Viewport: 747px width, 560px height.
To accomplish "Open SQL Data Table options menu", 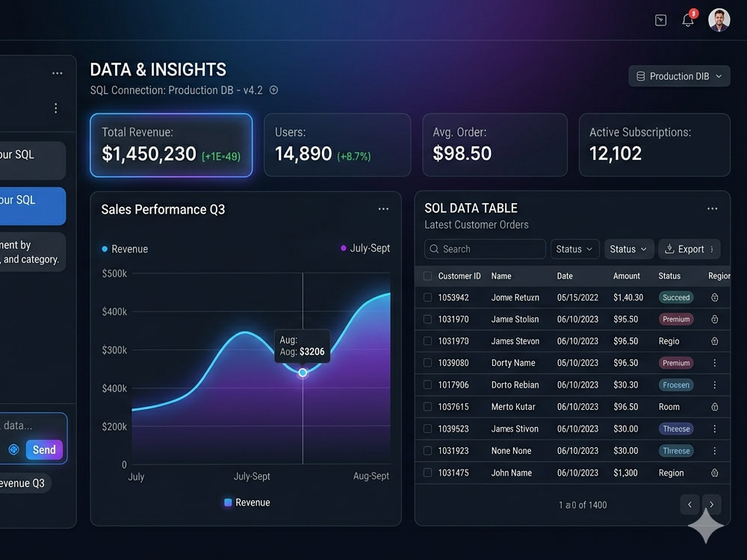I will coord(712,208).
